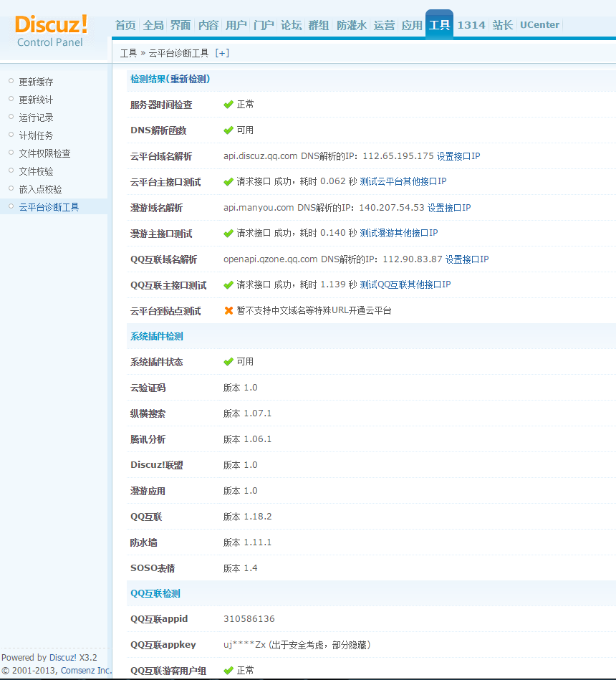Select 更新统计 in the sidebar
Image resolution: width=616 pixels, height=680 pixels.
tap(36, 100)
